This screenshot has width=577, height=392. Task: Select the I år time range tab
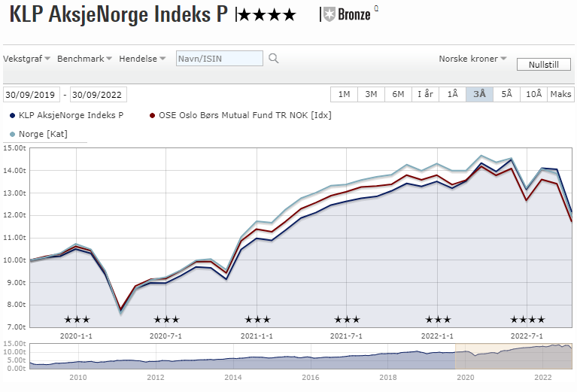(x=425, y=94)
